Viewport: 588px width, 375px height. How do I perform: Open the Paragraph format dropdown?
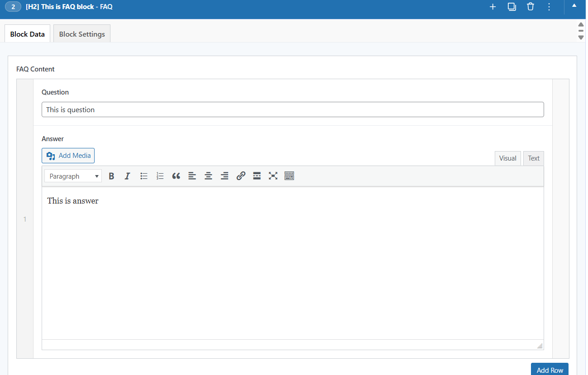click(x=73, y=176)
